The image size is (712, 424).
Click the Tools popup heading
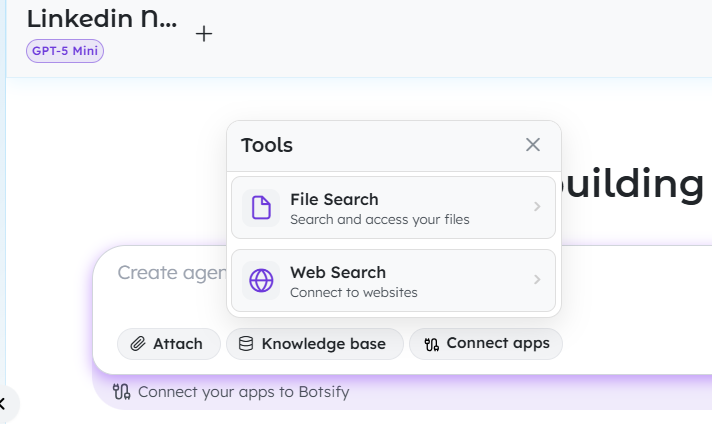[x=267, y=145]
